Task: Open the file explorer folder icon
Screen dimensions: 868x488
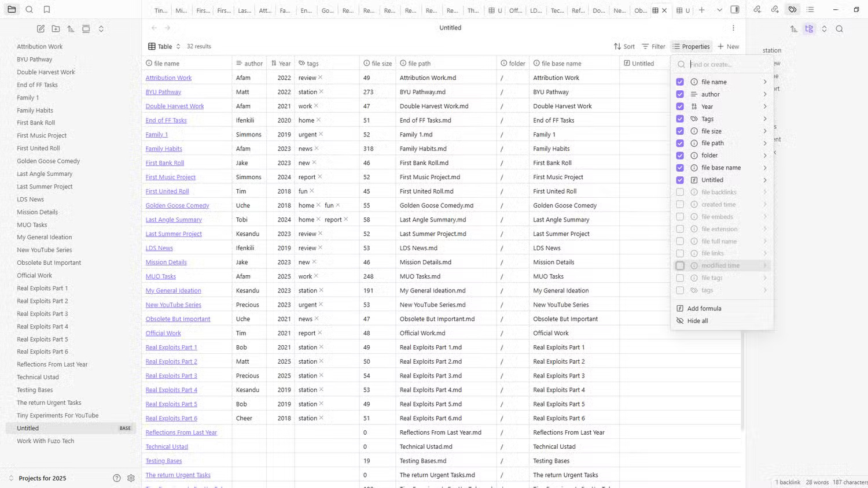Action: (12, 10)
